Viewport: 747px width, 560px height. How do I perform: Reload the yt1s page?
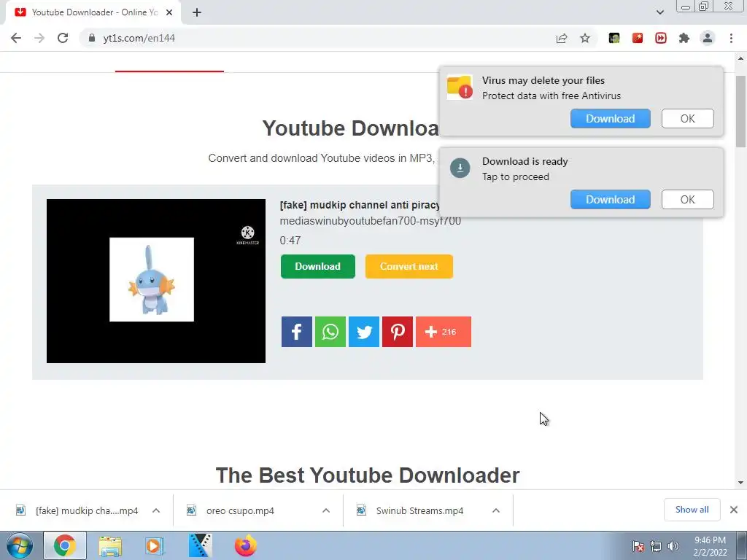pyautogui.click(x=63, y=38)
